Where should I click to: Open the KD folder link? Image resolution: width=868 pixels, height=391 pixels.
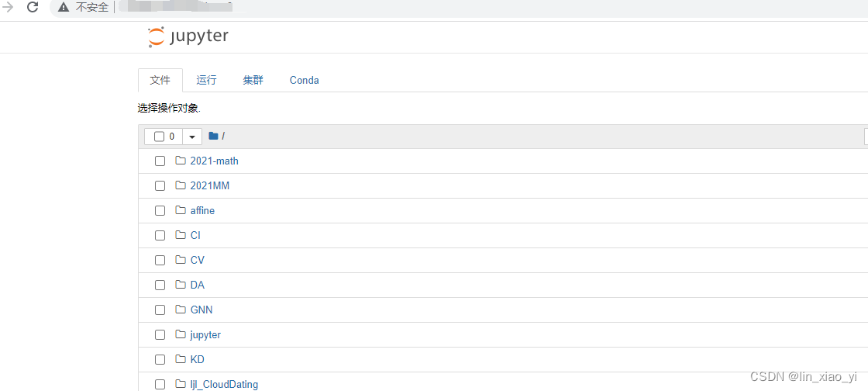pyautogui.click(x=198, y=359)
